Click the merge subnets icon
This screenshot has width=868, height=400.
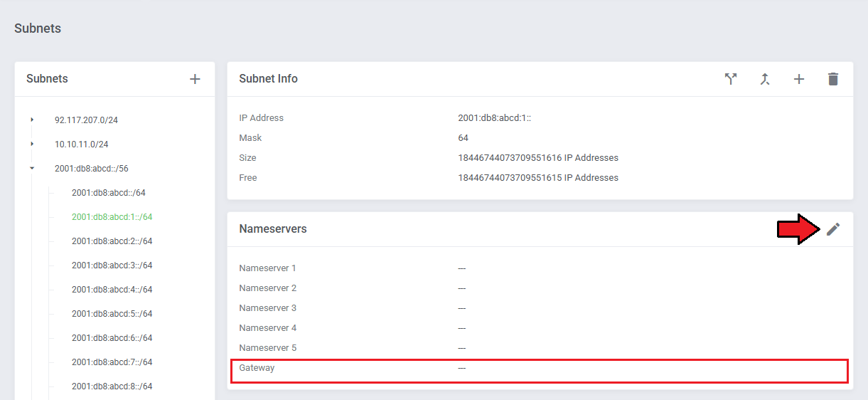point(765,79)
